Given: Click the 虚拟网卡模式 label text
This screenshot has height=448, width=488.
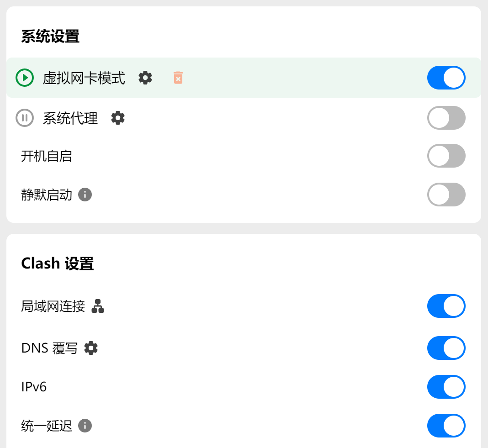Looking at the screenshot, I should [x=84, y=78].
